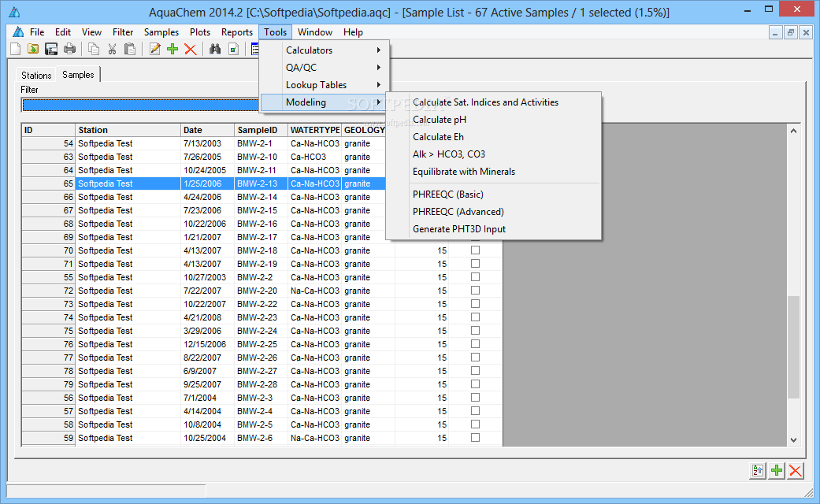
Task: Tick the checkbox in row ID 58
Action: (475, 424)
